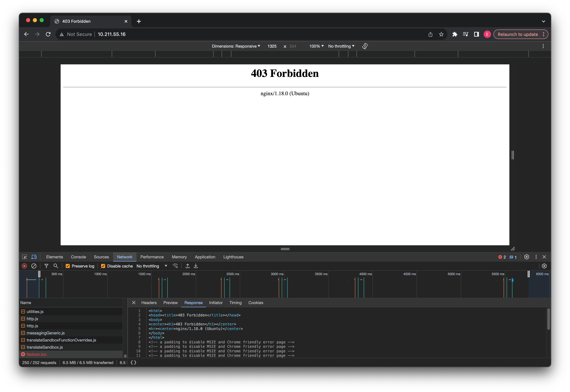
Task: Open the Extensions puzzle icon
Action: 455,34
